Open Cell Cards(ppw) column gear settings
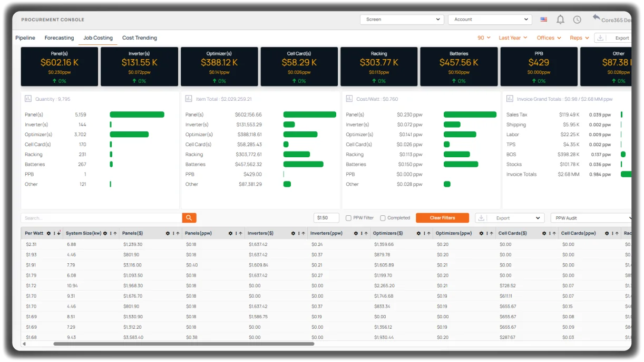The image size is (644, 362). click(x=607, y=233)
